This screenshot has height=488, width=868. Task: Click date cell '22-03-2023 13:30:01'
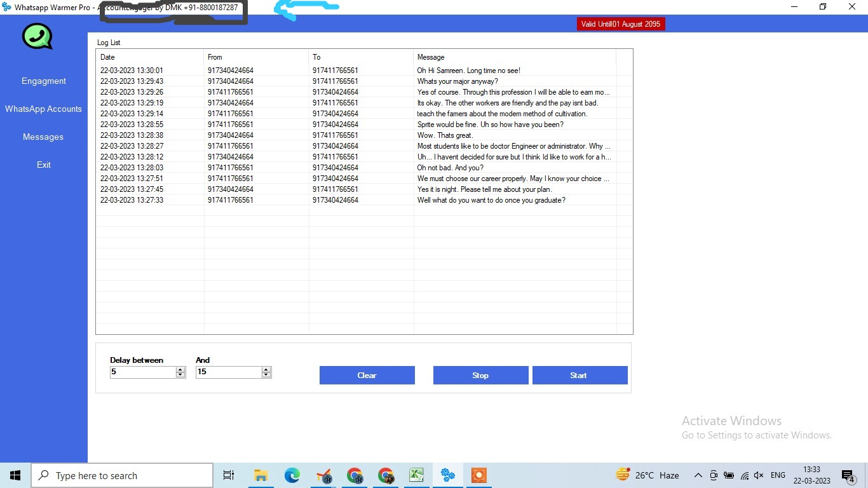(x=132, y=71)
